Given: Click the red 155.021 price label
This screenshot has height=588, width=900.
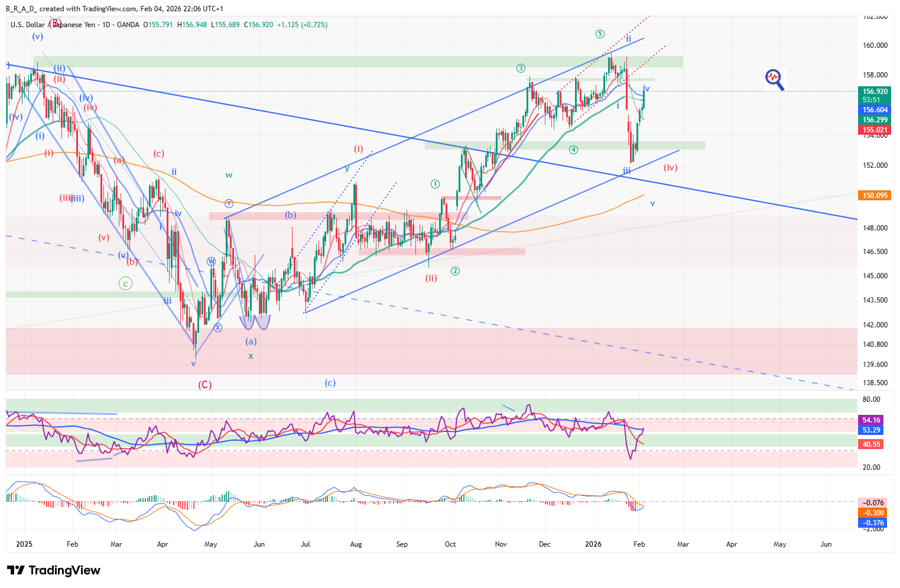Looking at the screenshot, I should [875, 130].
